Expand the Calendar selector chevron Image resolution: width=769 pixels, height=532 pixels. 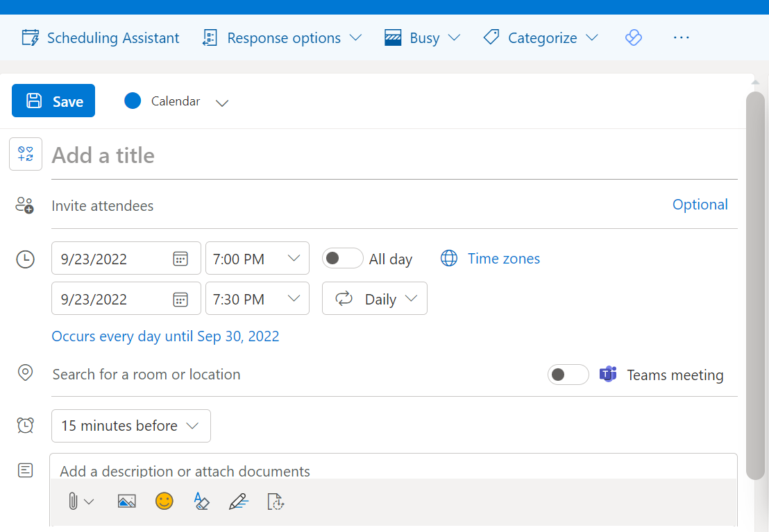point(222,102)
